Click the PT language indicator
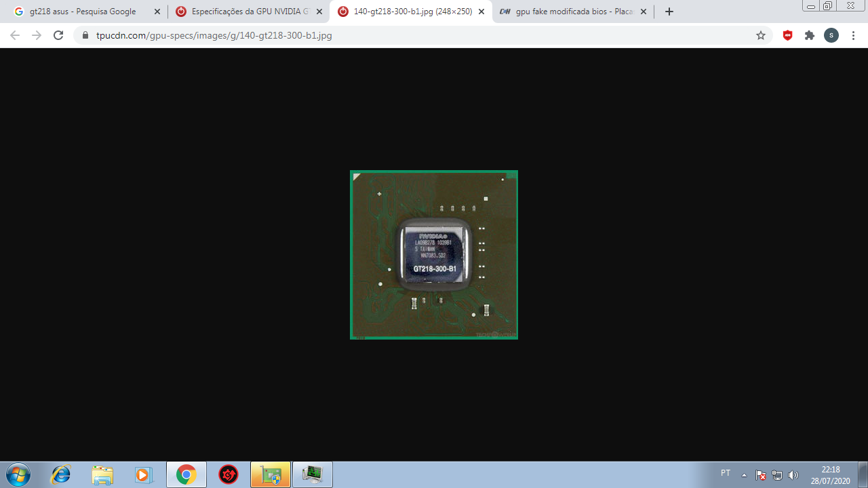868x488 pixels. tap(726, 473)
